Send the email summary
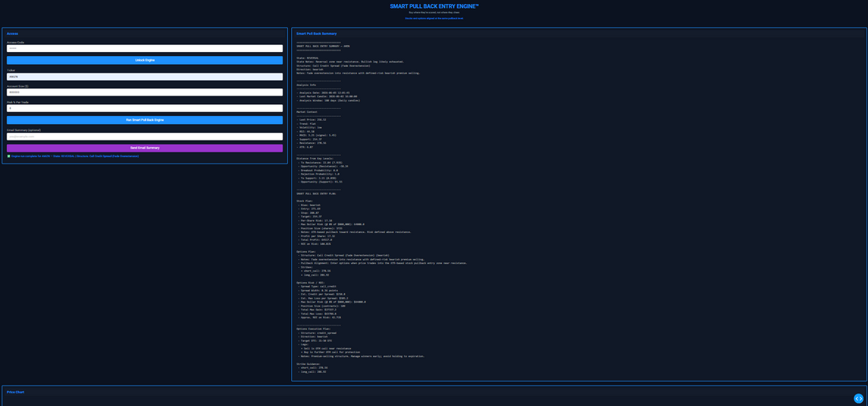 click(144, 148)
